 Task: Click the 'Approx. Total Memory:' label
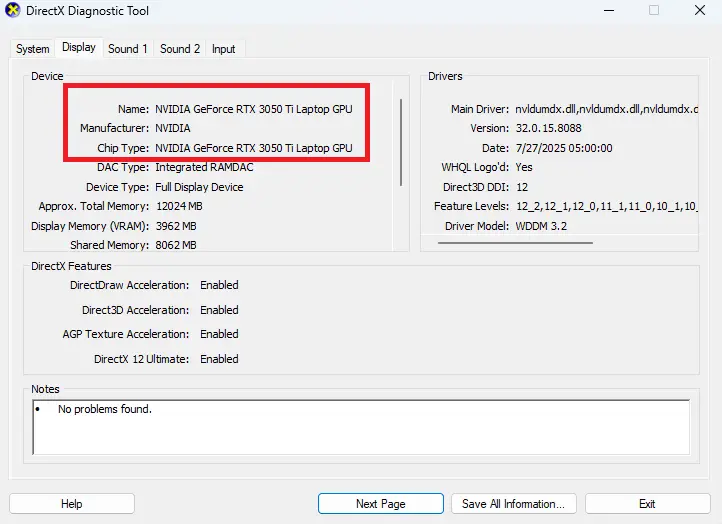(94, 206)
